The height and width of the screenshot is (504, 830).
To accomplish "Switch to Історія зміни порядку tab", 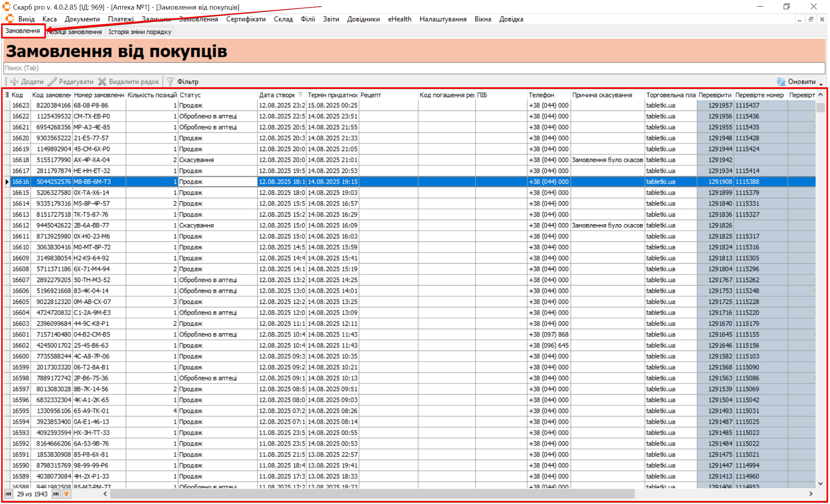I will coord(140,32).
